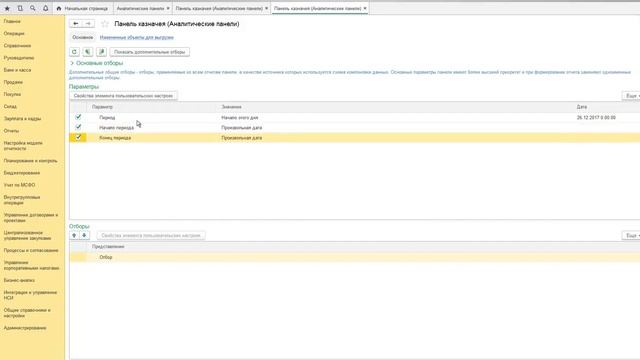Click the 'Параметр' column header
The width and height of the screenshot is (640, 360).
(102, 107)
